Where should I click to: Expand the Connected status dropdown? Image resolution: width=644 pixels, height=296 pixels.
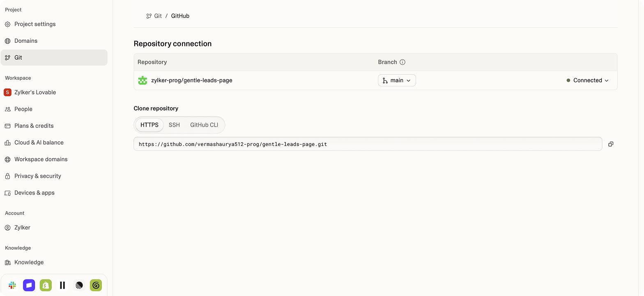pyautogui.click(x=587, y=80)
